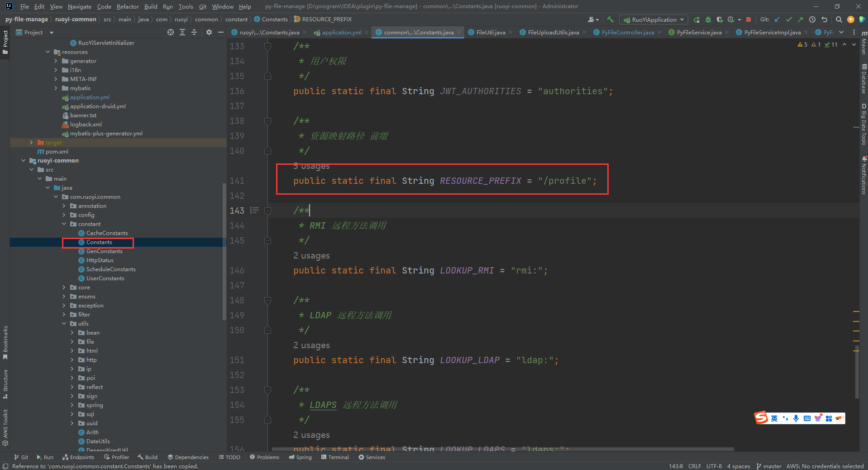
Task: Fold the javadoc at line 133
Action: (267, 46)
